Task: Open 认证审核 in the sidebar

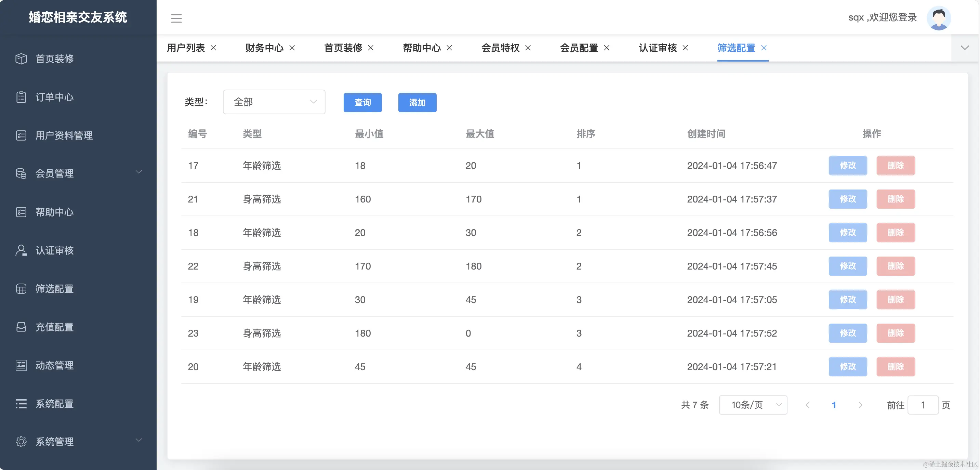Action: tap(54, 250)
